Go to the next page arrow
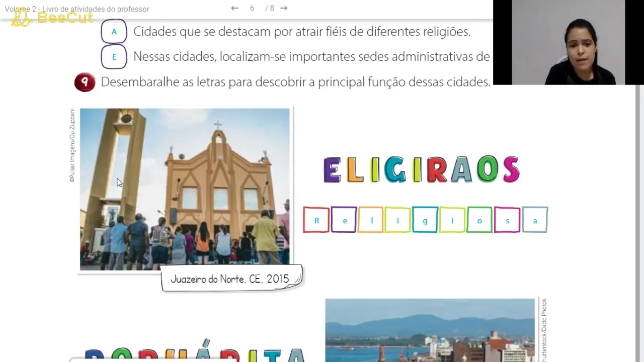The image size is (644, 362). coord(284,8)
